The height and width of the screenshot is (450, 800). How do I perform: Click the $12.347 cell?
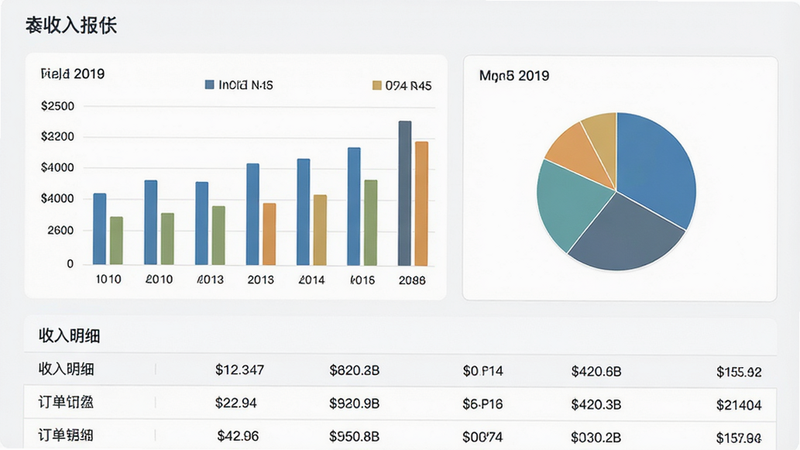point(239,370)
